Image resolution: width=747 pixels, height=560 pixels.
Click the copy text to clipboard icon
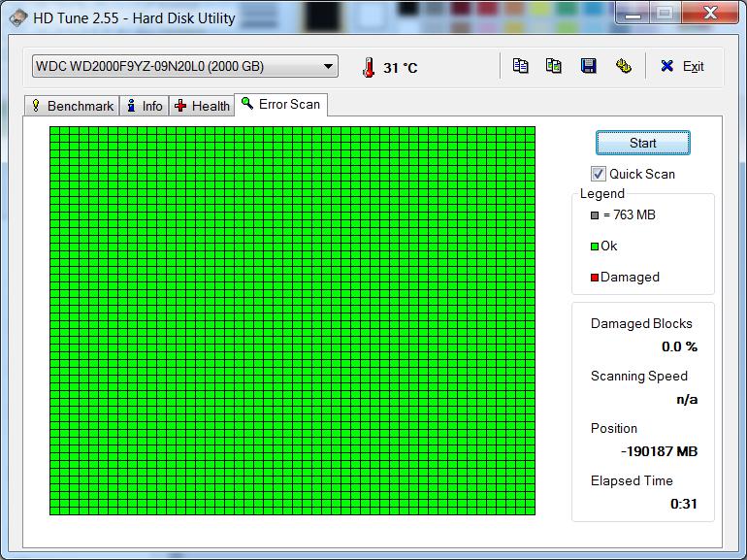coord(521,66)
